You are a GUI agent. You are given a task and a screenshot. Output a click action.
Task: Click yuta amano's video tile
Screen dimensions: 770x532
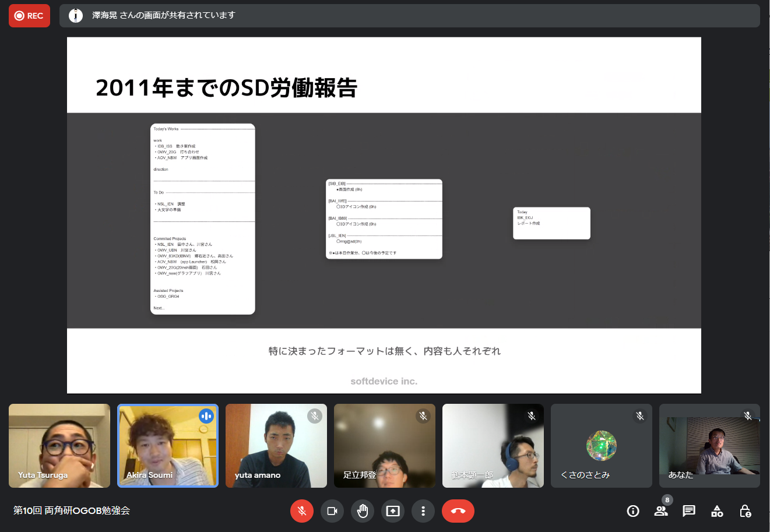276,446
